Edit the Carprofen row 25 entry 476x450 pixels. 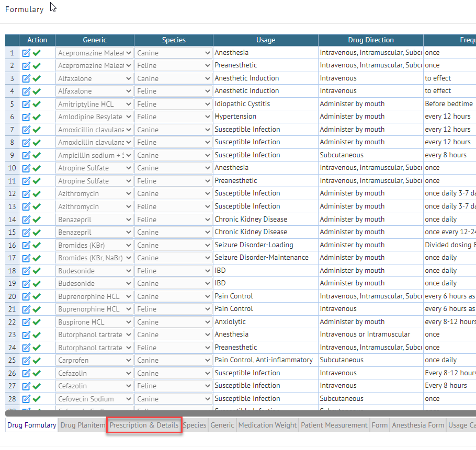[26, 360]
